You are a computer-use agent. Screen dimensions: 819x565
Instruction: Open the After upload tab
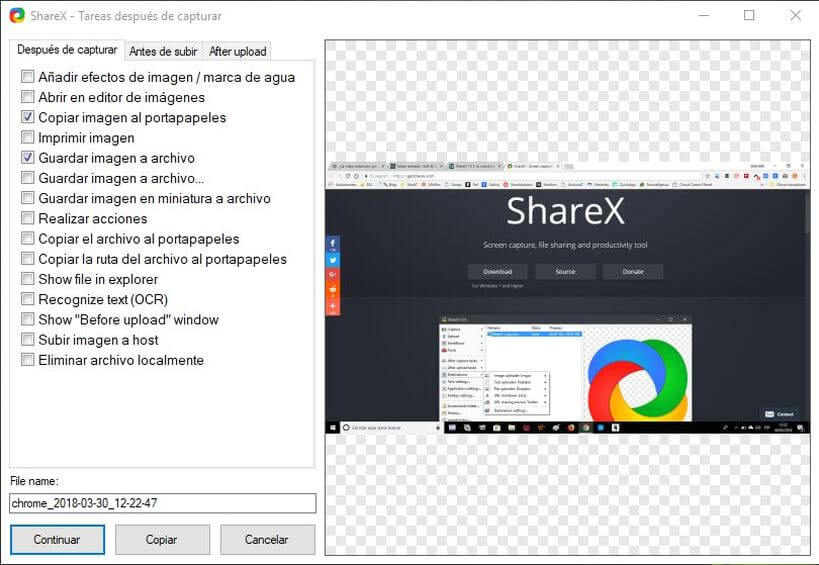point(238,51)
